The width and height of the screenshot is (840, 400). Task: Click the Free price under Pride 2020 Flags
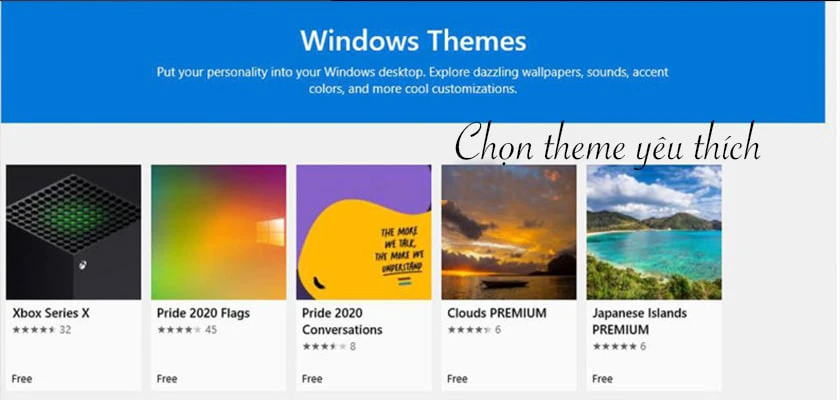(x=167, y=379)
